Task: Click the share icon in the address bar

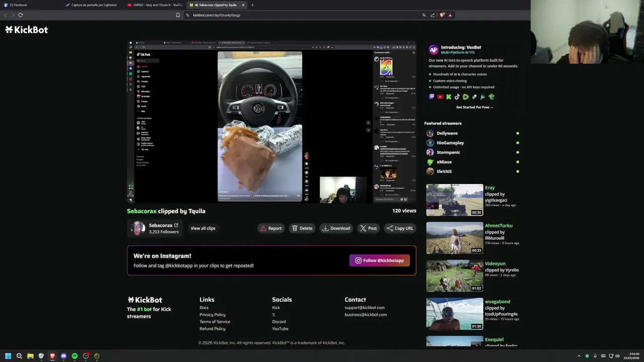Action: 433,15
